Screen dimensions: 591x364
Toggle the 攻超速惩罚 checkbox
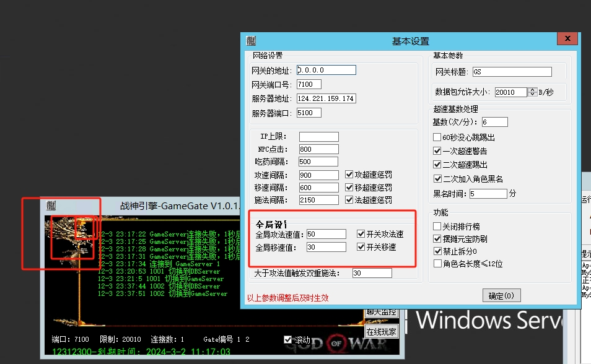(349, 175)
